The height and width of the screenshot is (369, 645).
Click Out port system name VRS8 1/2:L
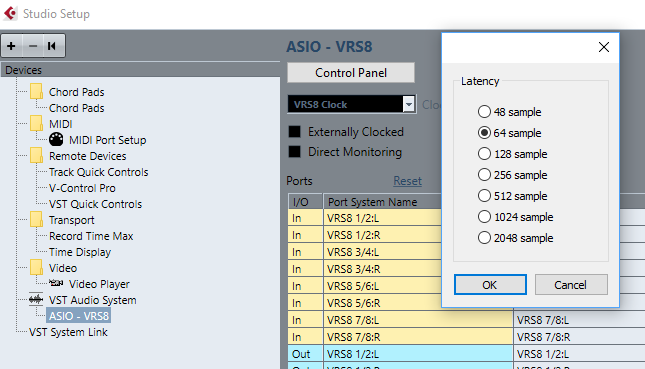pos(418,354)
